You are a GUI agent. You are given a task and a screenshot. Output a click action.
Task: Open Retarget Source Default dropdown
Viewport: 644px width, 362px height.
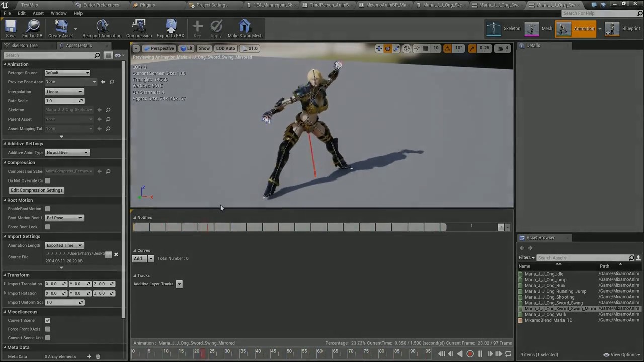click(x=67, y=73)
